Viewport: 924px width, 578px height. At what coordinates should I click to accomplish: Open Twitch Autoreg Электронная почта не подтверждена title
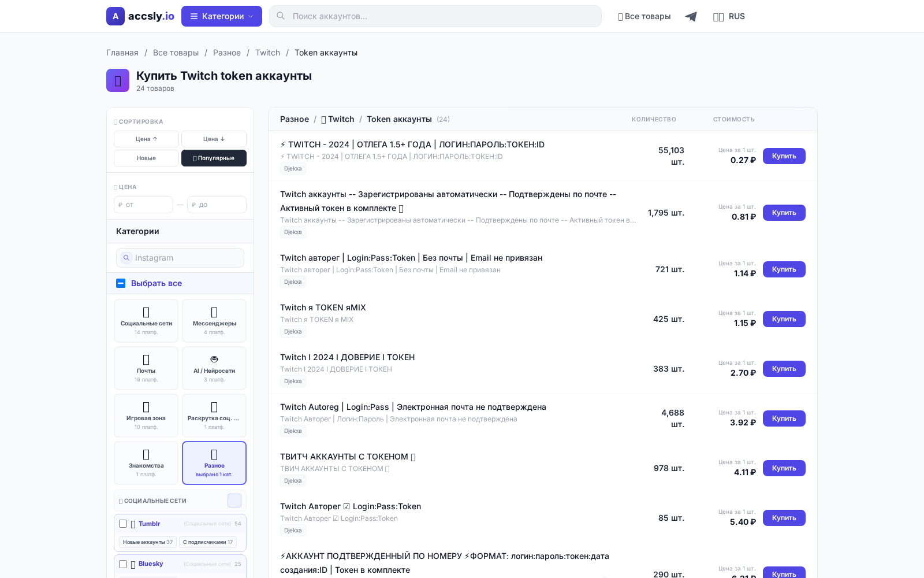coord(413,407)
